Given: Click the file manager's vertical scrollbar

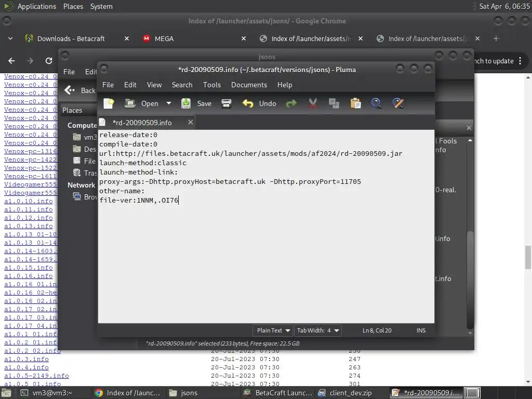Looking at the screenshot, I should (470, 280).
